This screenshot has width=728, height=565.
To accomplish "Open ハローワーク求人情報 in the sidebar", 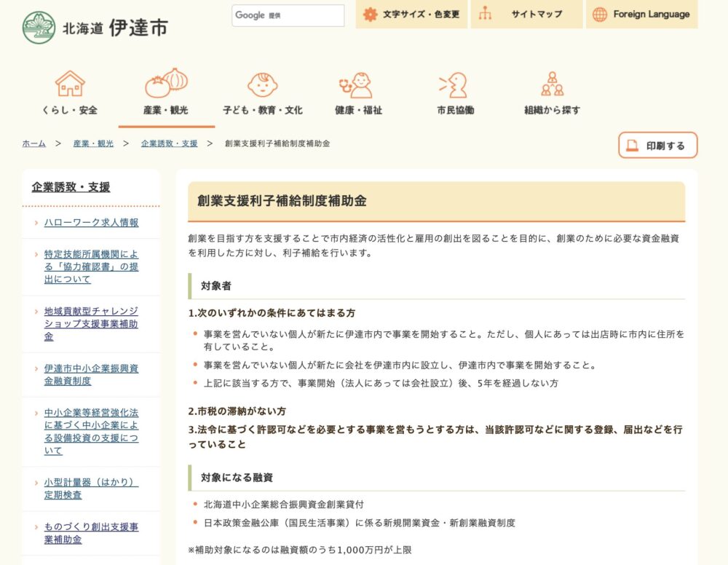I will (91, 222).
